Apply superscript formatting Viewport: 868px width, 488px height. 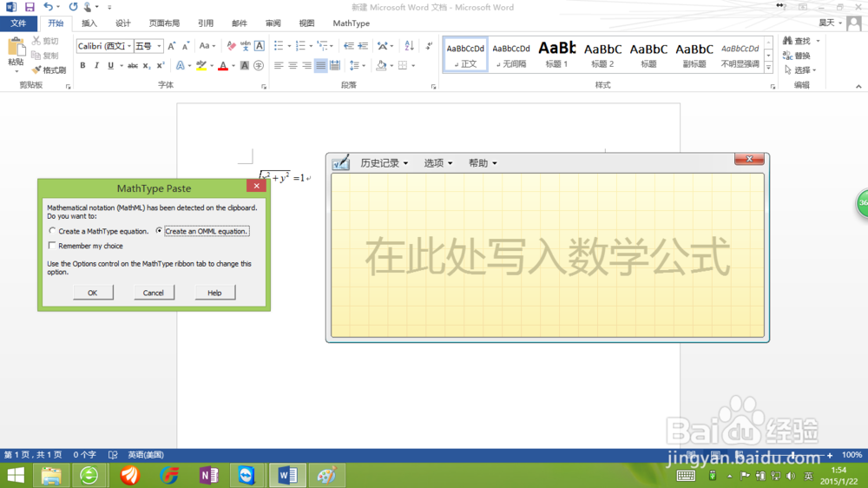(161, 65)
